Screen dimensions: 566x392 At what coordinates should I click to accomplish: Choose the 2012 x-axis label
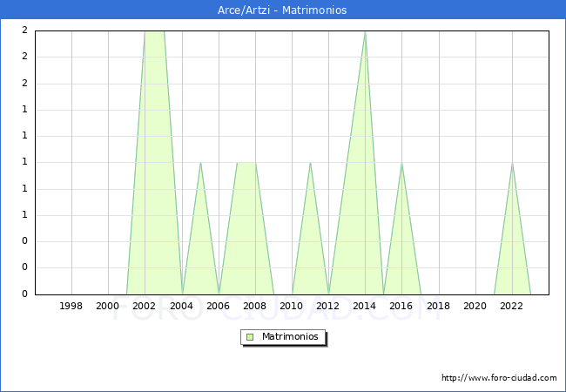tap(328, 306)
